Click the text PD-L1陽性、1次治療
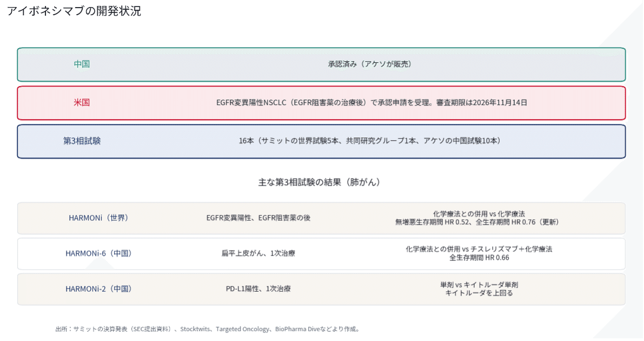The height and width of the screenshot is (341, 644). pos(258,288)
